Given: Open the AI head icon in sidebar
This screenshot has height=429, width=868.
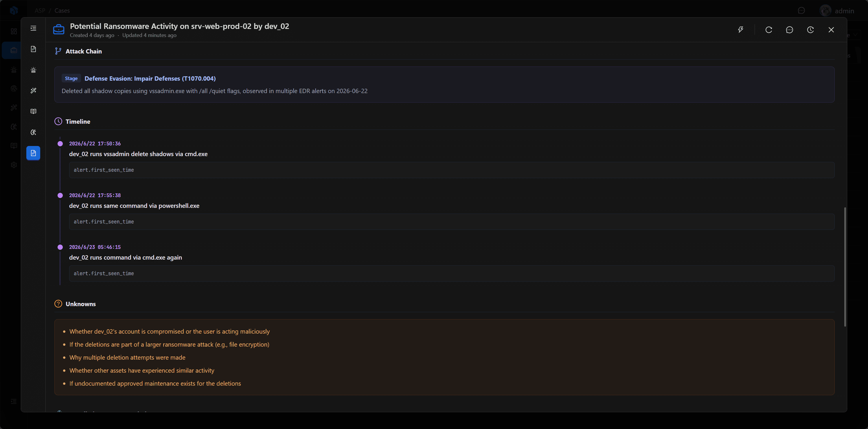Looking at the screenshot, I should tap(33, 132).
